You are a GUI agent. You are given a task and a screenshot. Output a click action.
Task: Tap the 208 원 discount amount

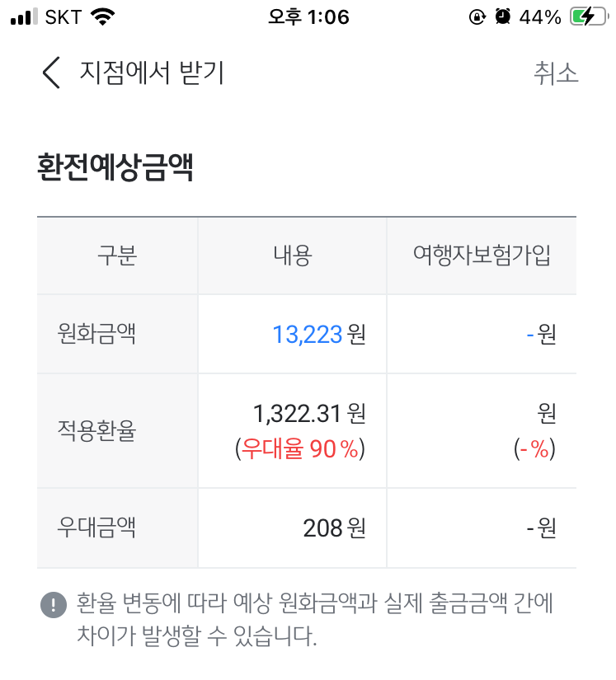click(x=334, y=528)
